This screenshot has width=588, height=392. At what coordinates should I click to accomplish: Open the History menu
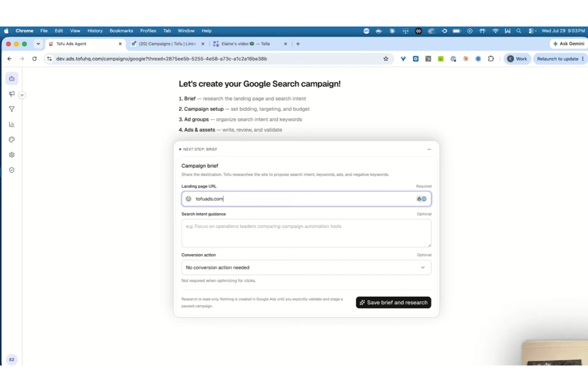pyautogui.click(x=95, y=31)
